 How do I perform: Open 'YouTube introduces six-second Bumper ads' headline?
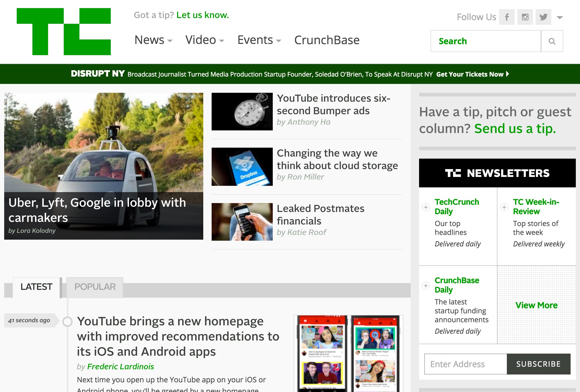(x=334, y=104)
